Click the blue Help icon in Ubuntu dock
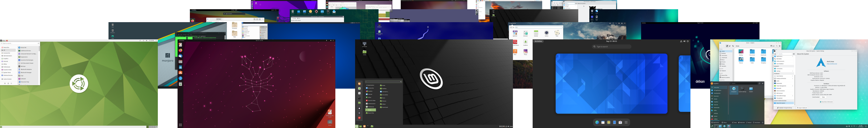The image size is (868, 128). pos(180,78)
